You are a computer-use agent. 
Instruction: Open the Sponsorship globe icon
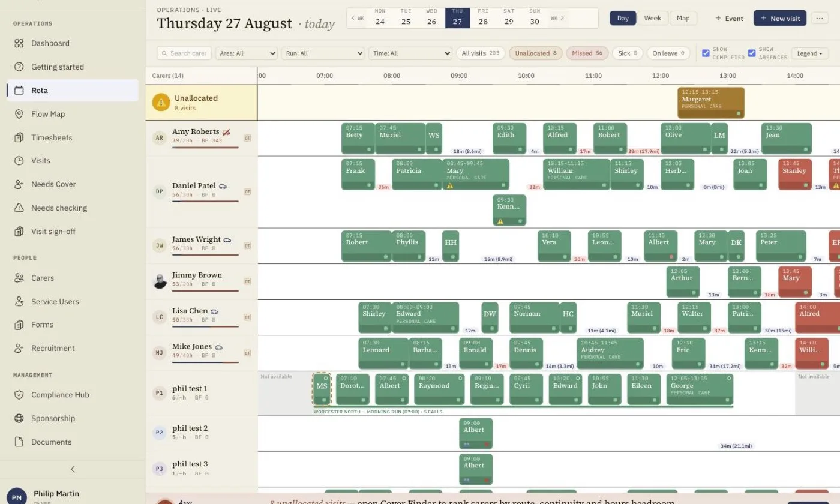coord(19,418)
